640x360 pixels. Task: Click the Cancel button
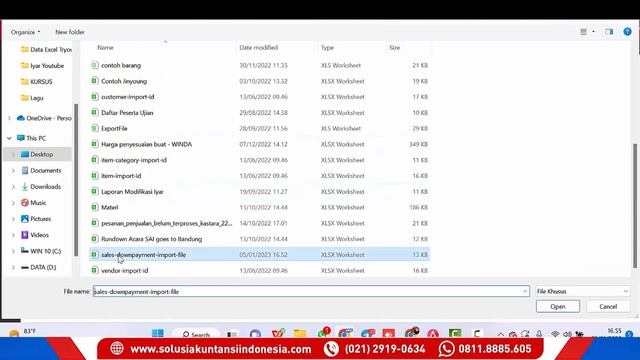pos(608,307)
